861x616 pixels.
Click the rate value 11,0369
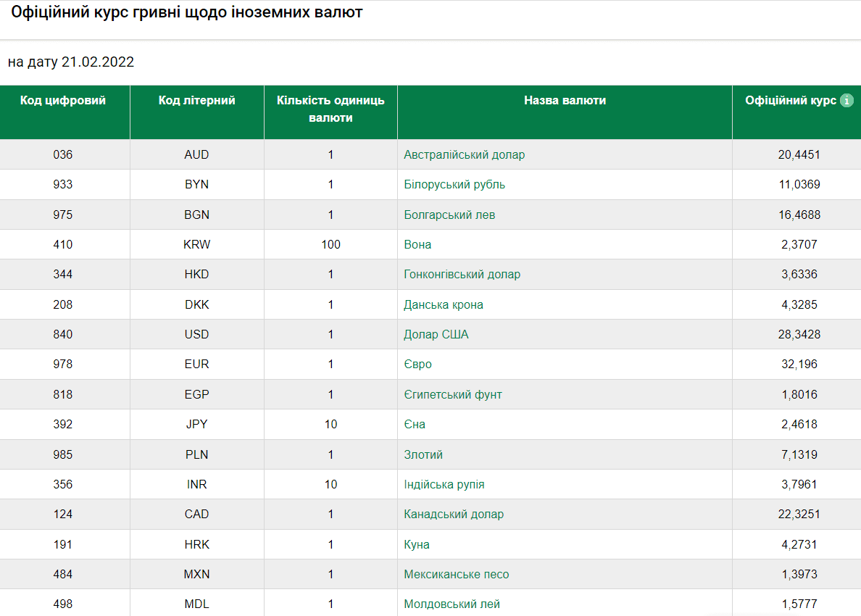click(799, 185)
